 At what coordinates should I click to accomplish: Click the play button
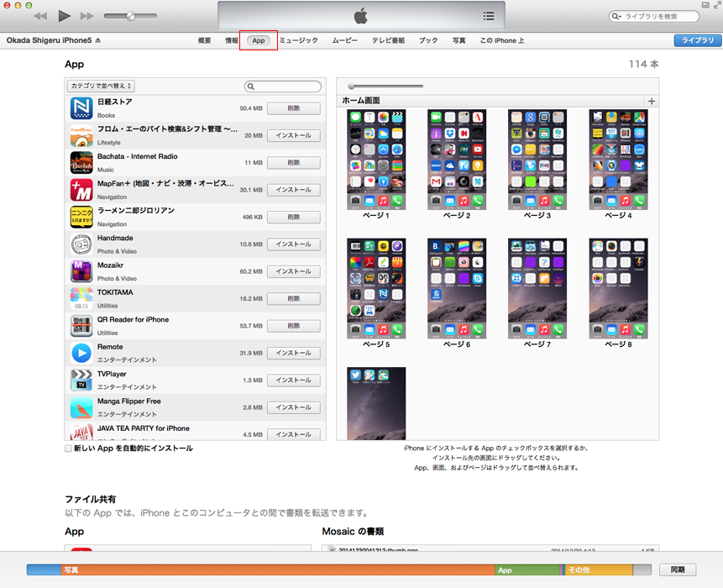pyautogui.click(x=65, y=16)
